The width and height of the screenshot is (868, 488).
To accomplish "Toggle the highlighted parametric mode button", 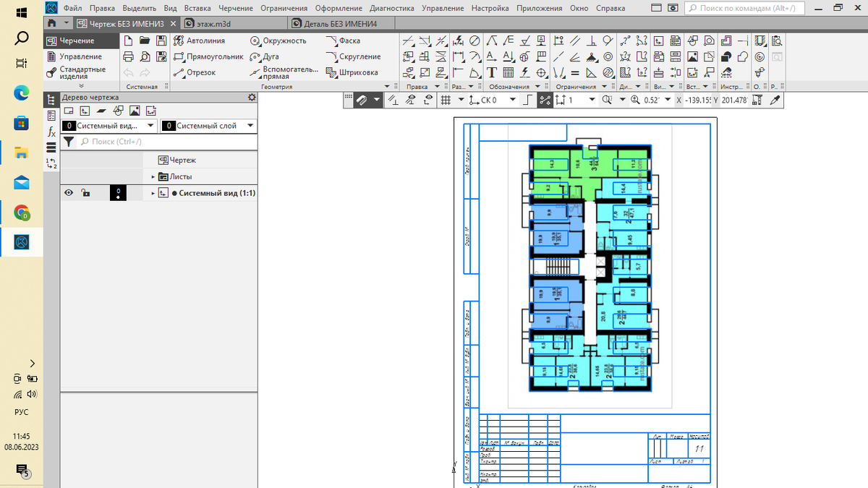I will click(x=545, y=100).
